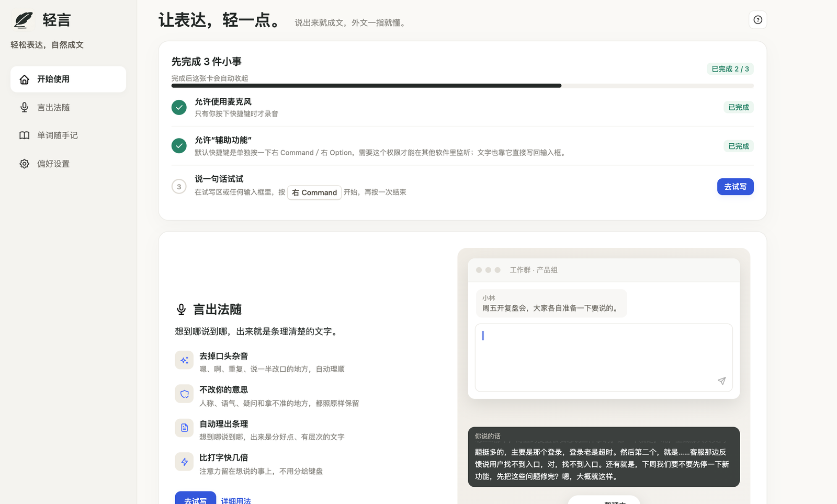This screenshot has width=837, height=504.
Task: Click the 你的话 transcript panel
Action: pyautogui.click(x=604, y=457)
